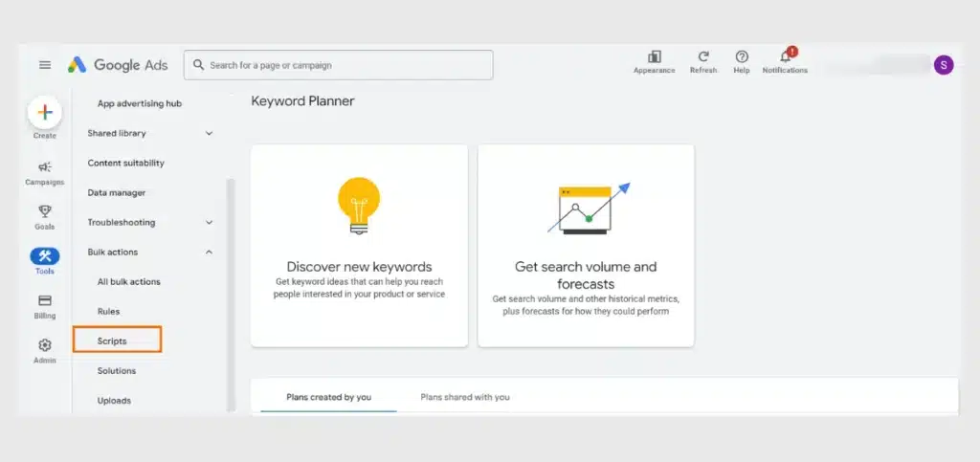Image resolution: width=980 pixels, height=462 pixels.
Task: Click the search magnifier icon
Action: 199,65
